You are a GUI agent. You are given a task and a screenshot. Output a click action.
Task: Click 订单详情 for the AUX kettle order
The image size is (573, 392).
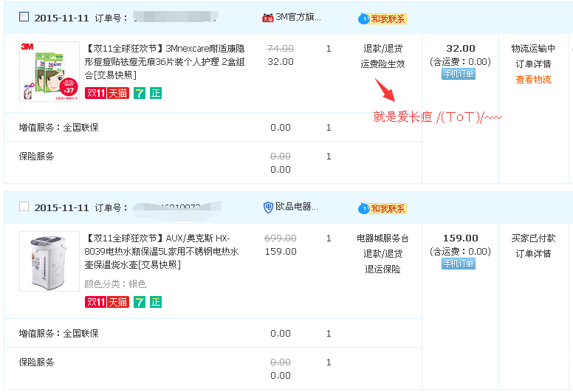coord(533,254)
